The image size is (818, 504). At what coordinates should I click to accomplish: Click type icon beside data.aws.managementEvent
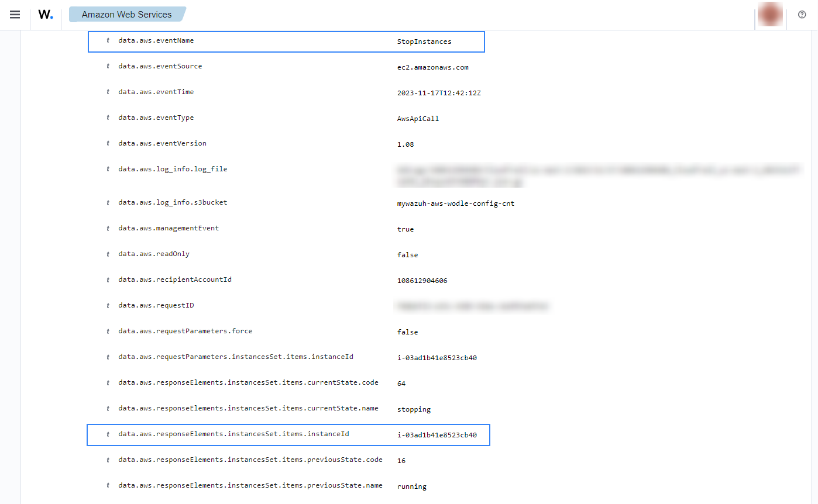[x=108, y=229]
